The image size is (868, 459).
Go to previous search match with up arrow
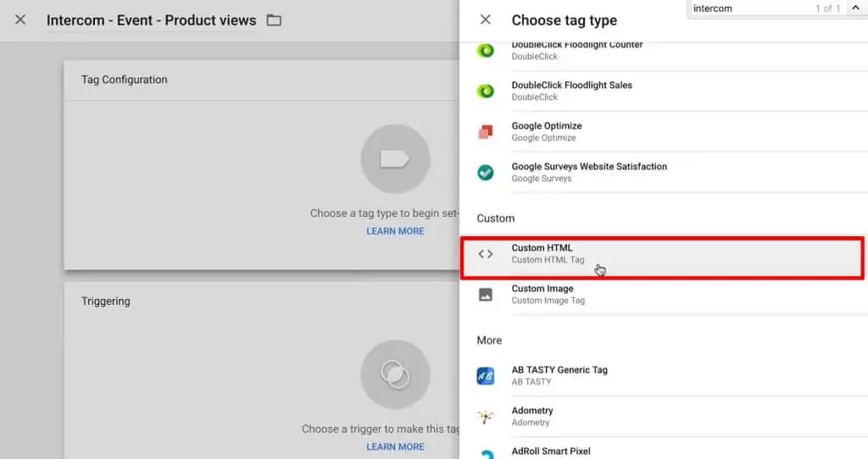pos(855,8)
